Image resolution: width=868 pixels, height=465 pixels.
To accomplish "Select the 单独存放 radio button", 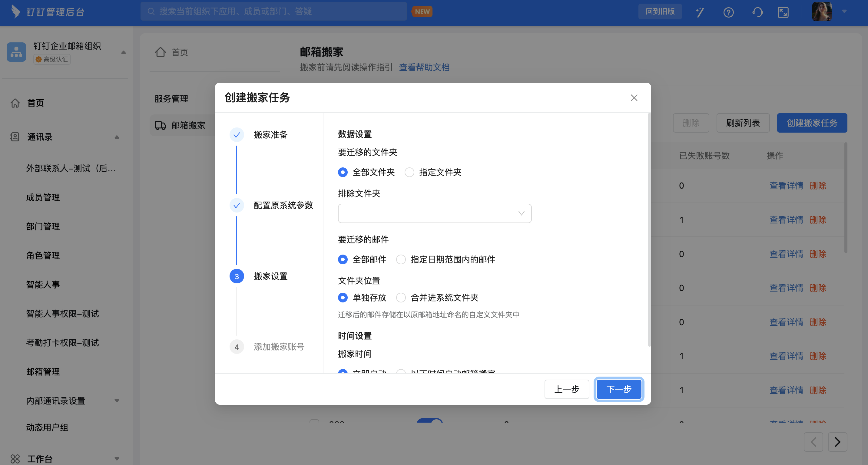I will [x=343, y=298].
